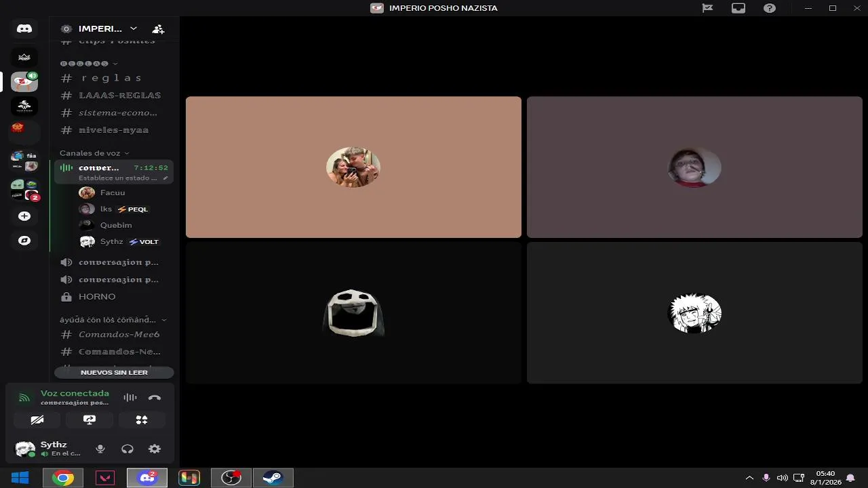
Task: Select user Sythz in voice list
Action: point(111,241)
